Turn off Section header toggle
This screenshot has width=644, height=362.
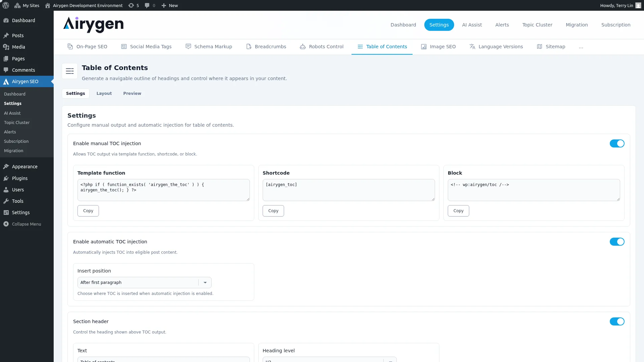[617, 321]
